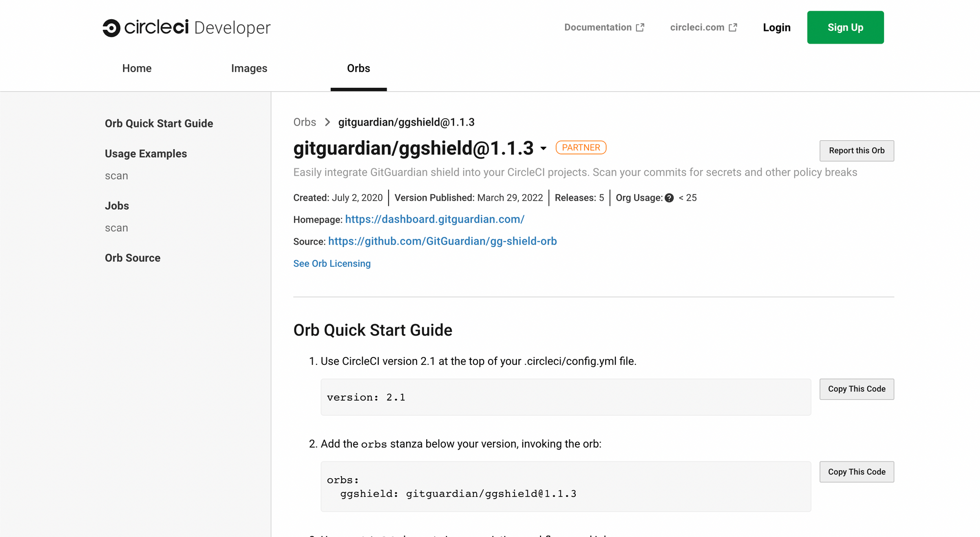The image size is (980, 537).
Task: Click the CircleCI logo icon
Action: 111,28
